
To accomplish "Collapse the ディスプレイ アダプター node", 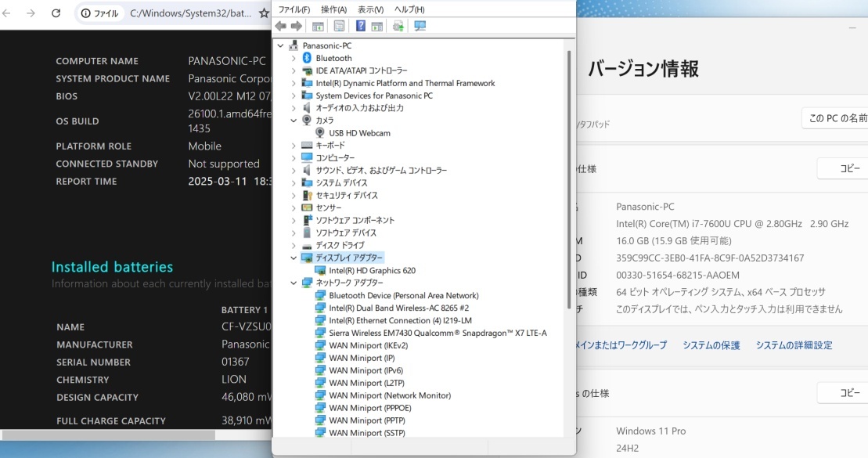I will 294,258.
